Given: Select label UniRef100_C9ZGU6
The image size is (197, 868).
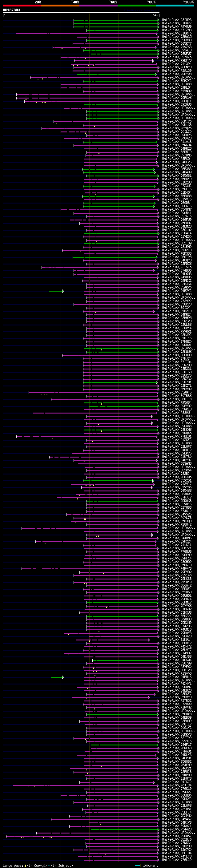Looking at the screenshot, I should [x=177, y=104].
